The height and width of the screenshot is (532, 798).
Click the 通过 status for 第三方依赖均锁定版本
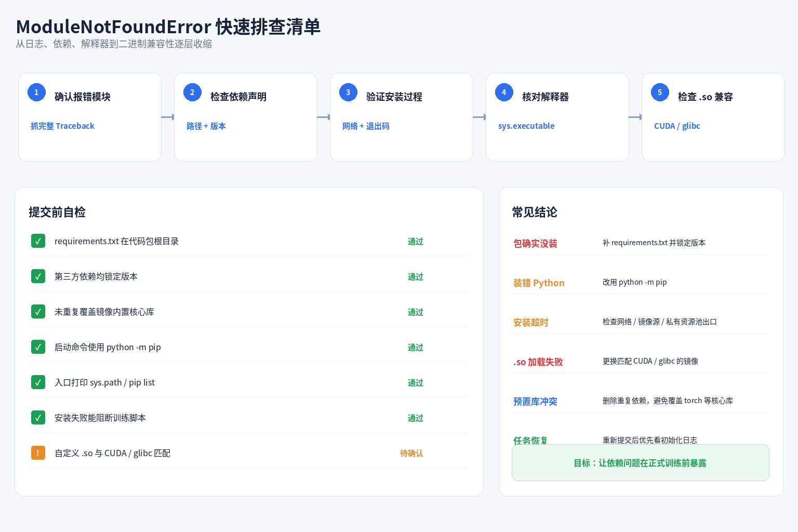pyautogui.click(x=416, y=276)
